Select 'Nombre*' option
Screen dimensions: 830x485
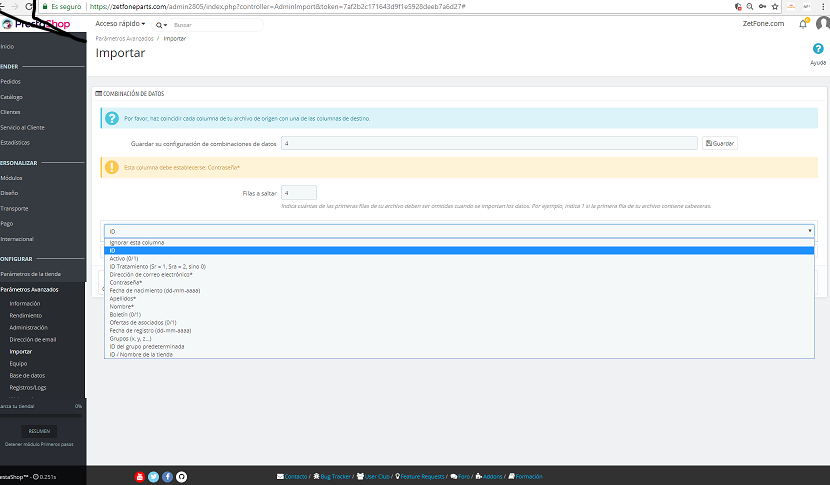pos(459,307)
